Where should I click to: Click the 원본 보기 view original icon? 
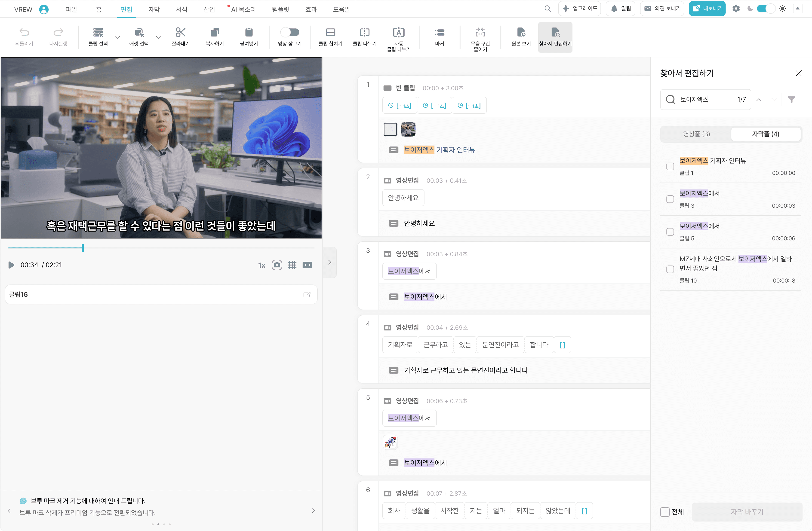tap(521, 33)
